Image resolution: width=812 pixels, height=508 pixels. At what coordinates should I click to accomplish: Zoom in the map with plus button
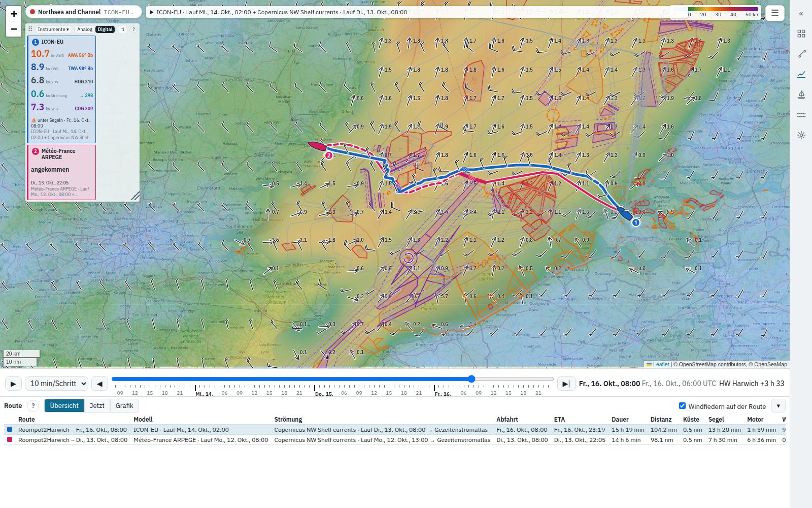coord(14,14)
